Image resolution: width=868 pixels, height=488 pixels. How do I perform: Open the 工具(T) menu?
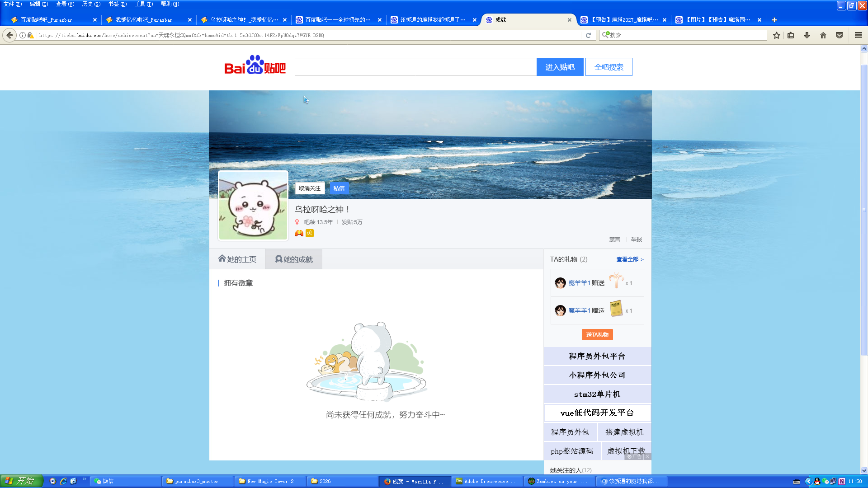tap(144, 4)
